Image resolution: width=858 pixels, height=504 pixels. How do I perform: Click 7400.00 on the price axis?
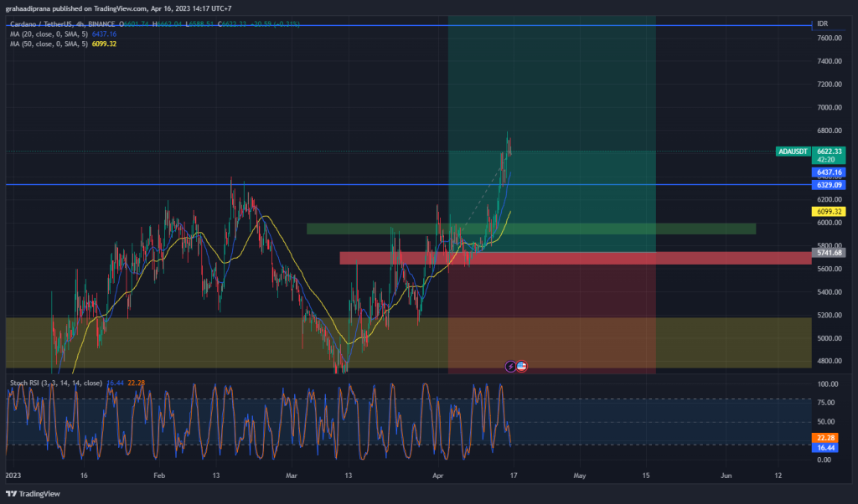830,61
